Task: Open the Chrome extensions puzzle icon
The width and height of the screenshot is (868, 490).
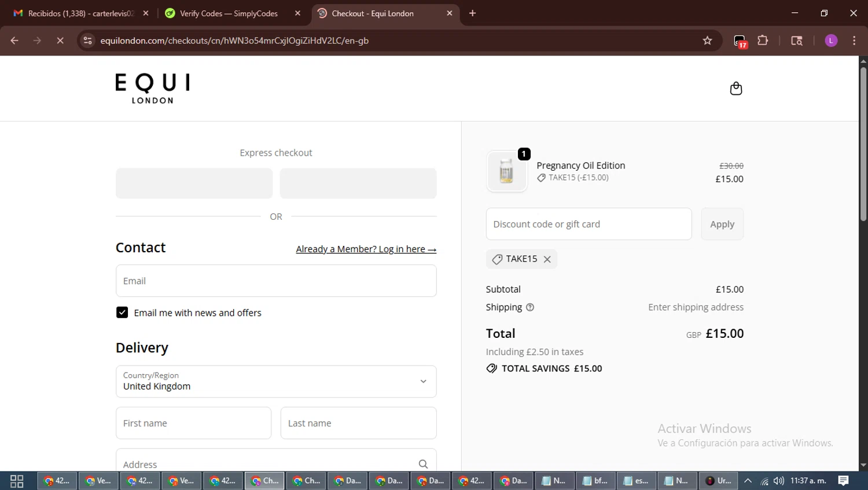Action: click(x=763, y=40)
